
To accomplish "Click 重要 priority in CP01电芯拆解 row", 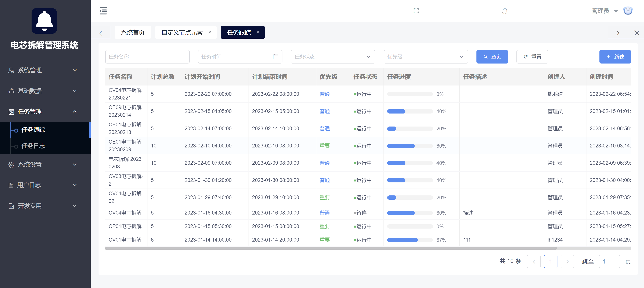I will coord(324,227).
